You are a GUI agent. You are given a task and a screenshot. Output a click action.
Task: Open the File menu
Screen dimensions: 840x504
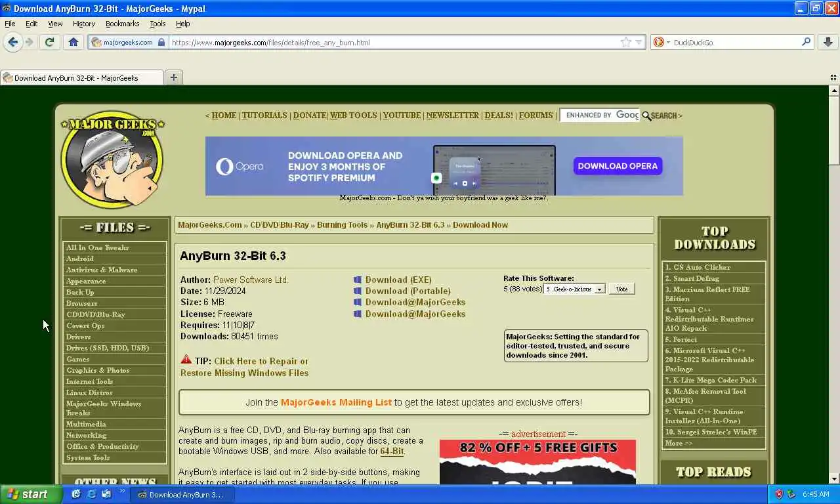10,24
